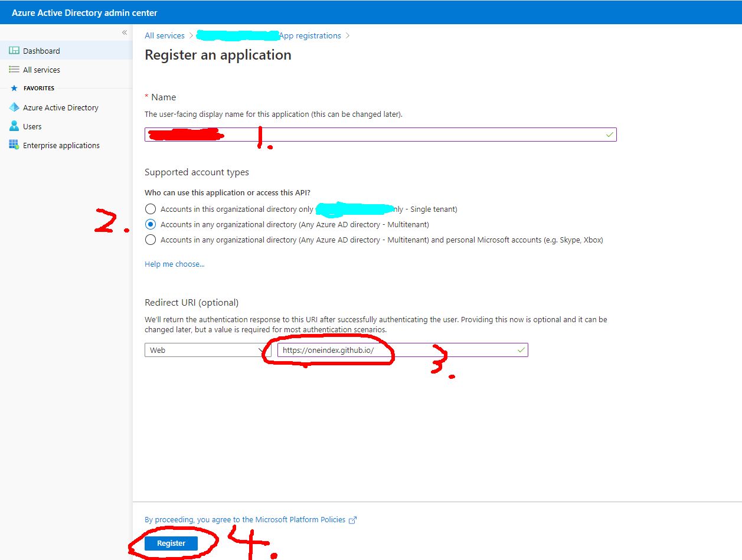Click the Favorites star icon
This screenshot has height=560, width=742.
click(x=14, y=89)
